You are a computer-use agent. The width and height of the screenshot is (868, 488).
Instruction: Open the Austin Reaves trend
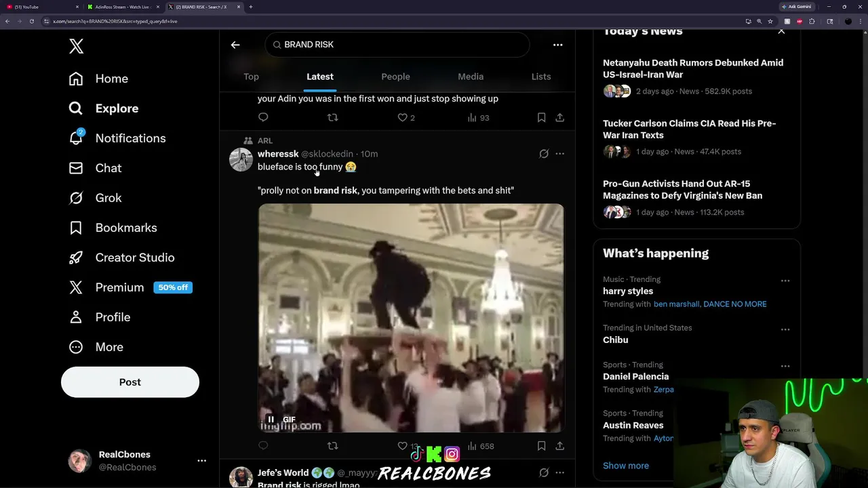633,426
